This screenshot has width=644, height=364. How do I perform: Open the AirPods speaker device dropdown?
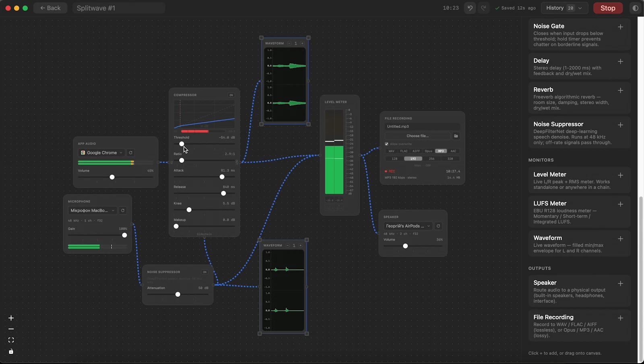coord(408,226)
